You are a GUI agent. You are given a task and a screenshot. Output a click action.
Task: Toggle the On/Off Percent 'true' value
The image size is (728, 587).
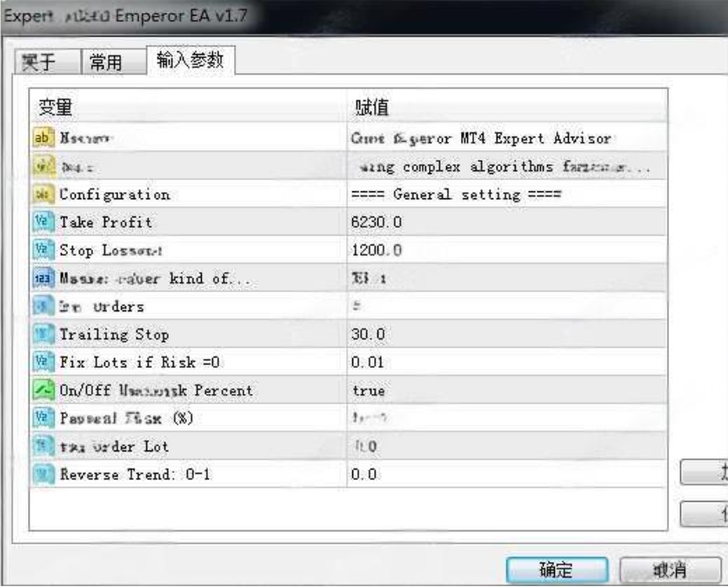[x=369, y=390]
